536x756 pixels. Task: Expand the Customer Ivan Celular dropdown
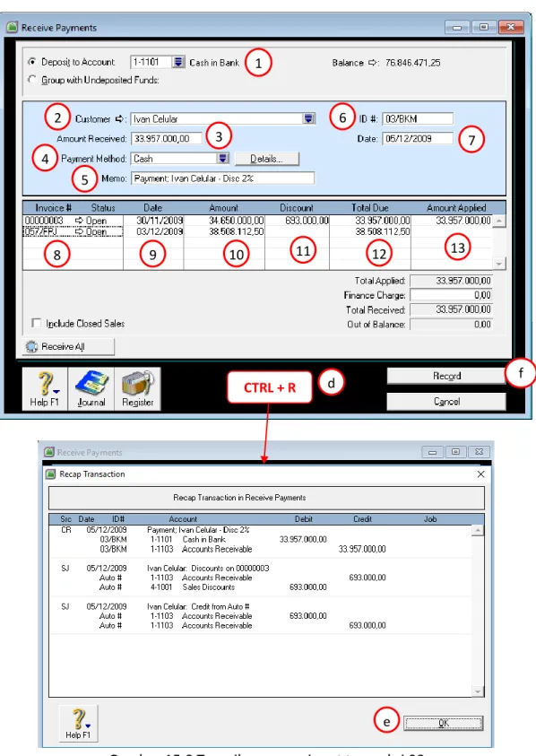pyautogui.click(x=309, y=118)
